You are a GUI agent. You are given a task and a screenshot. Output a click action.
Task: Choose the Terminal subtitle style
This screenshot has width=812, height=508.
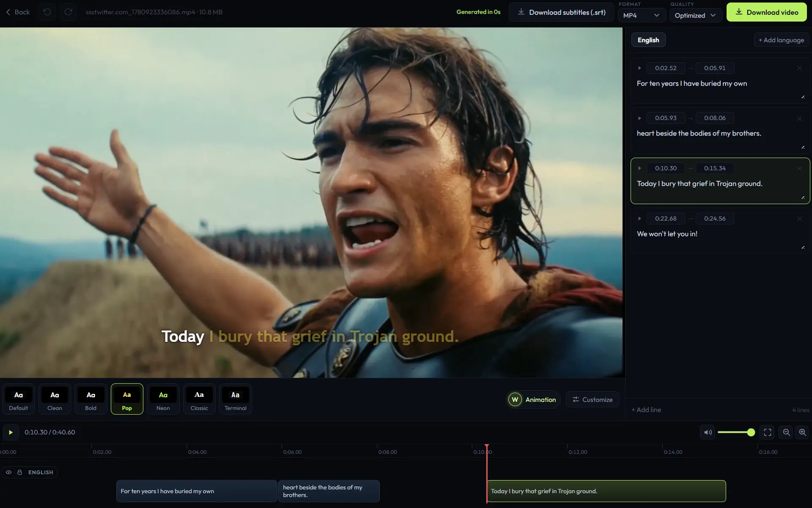pyautogui.click(x=236, y=399)
